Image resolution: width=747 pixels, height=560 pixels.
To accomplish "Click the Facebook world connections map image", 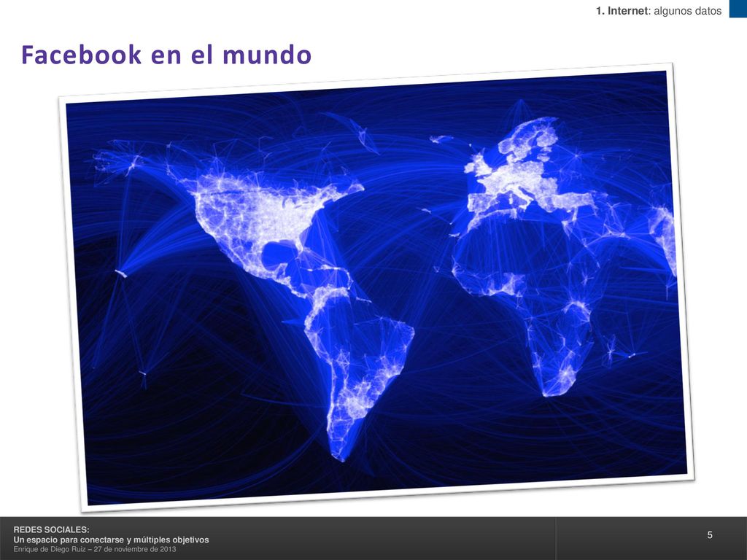I will coord(376,287).
